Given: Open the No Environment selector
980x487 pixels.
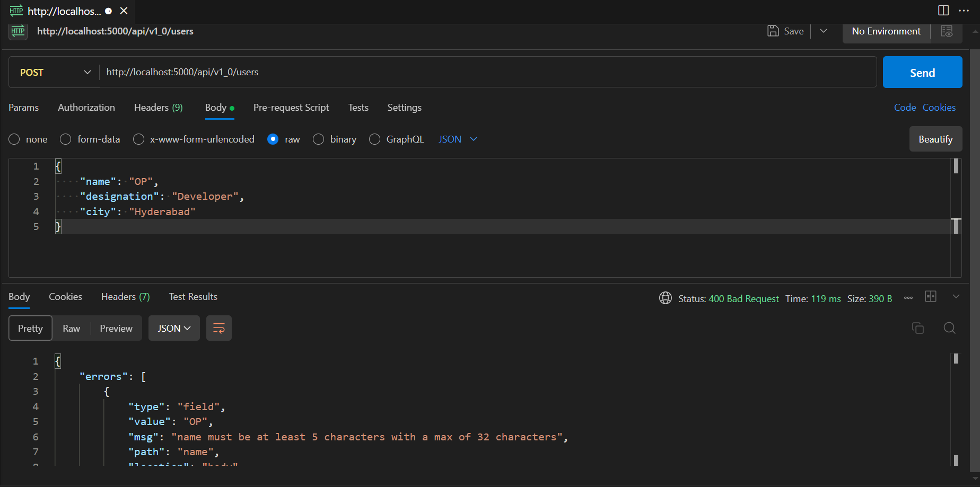Looking at the screenshot, I should pos(886,31).
